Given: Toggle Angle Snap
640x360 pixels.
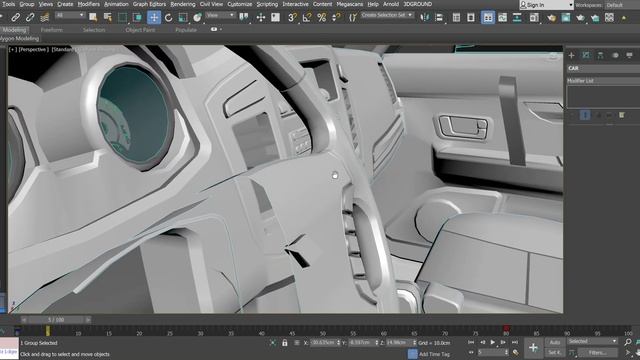Looking at the screenshot, I should pyautogui.click(x=307, y=18).
